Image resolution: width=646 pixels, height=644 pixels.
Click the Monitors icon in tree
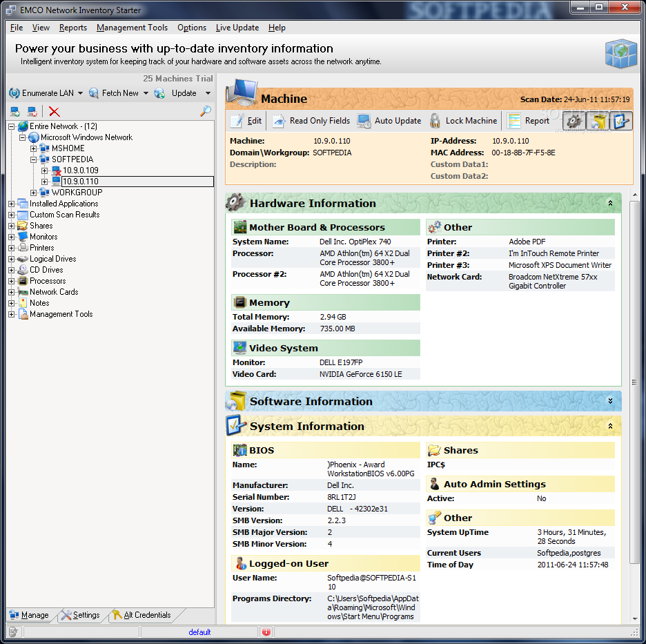click(23, 237)
